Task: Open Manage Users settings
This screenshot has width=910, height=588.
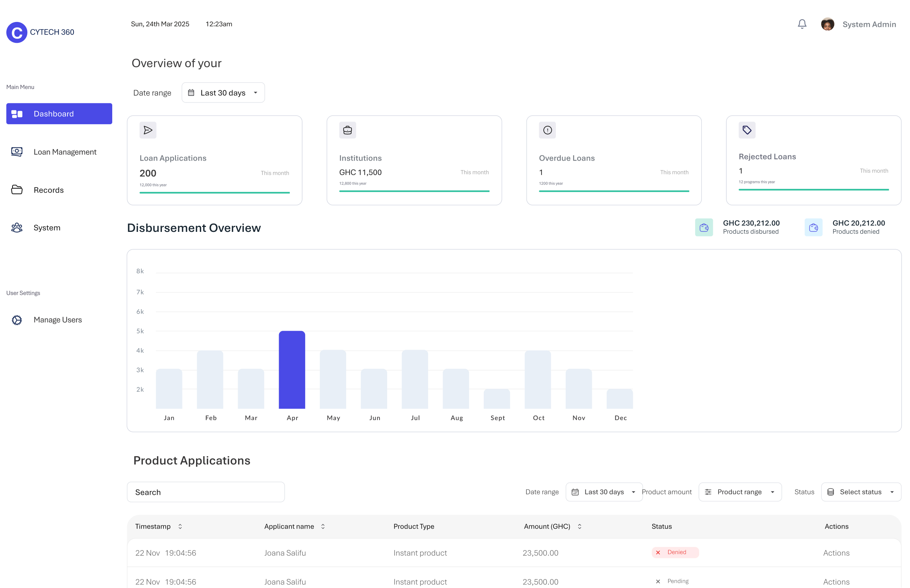Action: click(x=57, y=320)
